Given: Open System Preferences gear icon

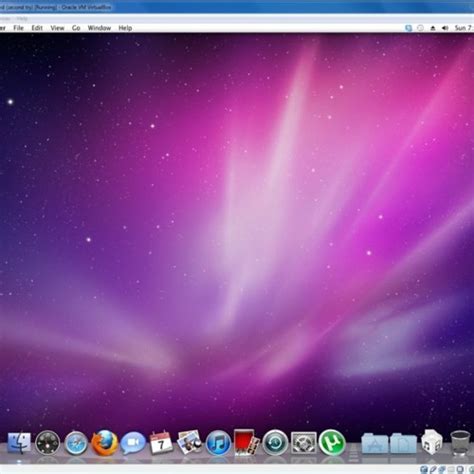Looking at the screenshot, I should (304, 443).
